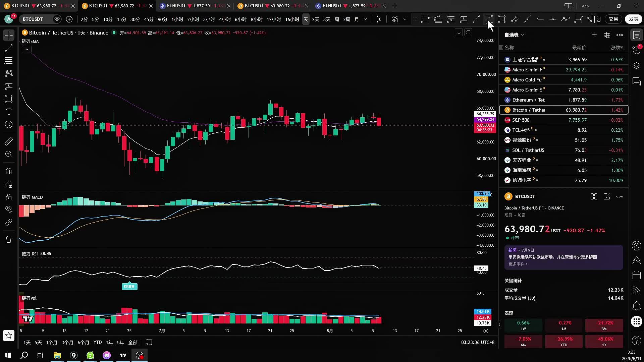Add a compare symbol with plus icon
Screen dimensions: 644x362
tap(69, 19)
